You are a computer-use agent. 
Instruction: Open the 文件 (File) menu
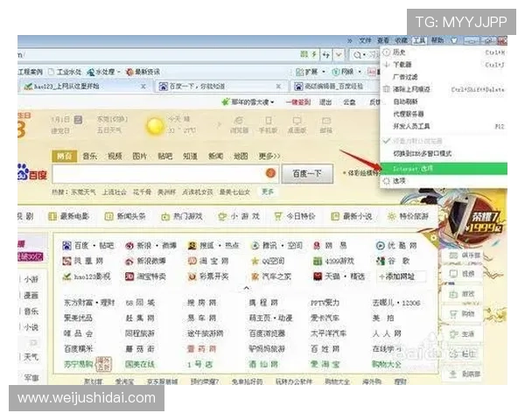[x=365, y=41]
